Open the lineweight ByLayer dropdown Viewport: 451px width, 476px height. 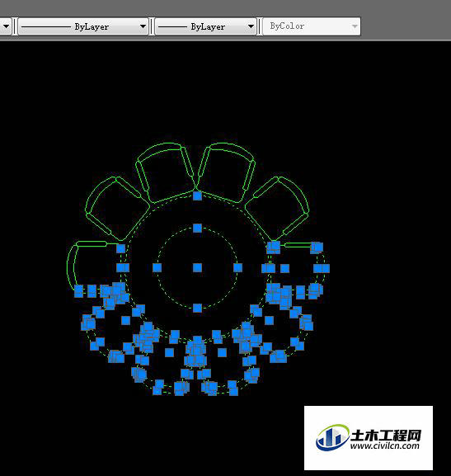point(206,26)
